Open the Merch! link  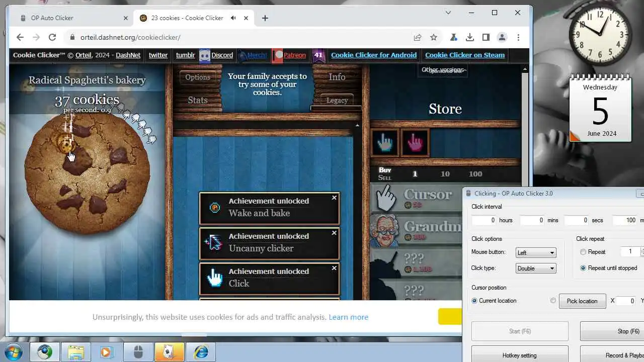(257, 55)
